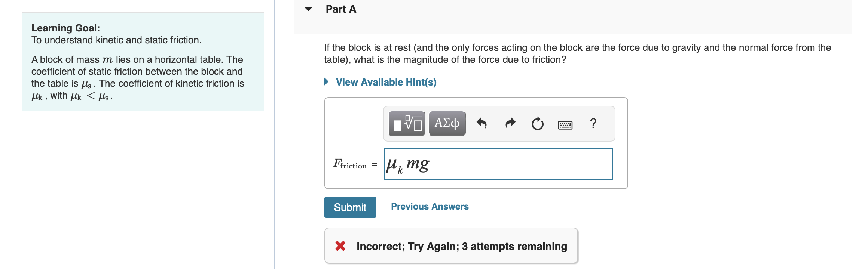Click the Part A header
Image resolution: width=868 pixels, height=269 pixels.
(340, 9)
